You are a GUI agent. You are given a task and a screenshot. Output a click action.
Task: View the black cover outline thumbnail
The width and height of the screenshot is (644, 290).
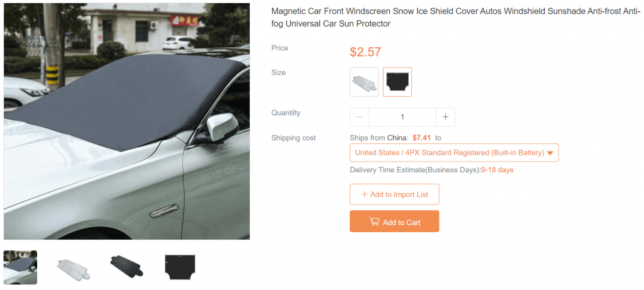(181, 267)
